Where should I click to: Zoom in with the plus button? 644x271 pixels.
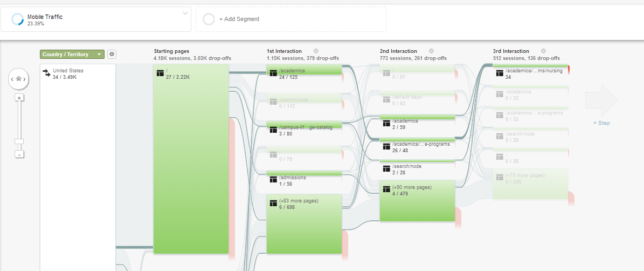click(19, 98)
